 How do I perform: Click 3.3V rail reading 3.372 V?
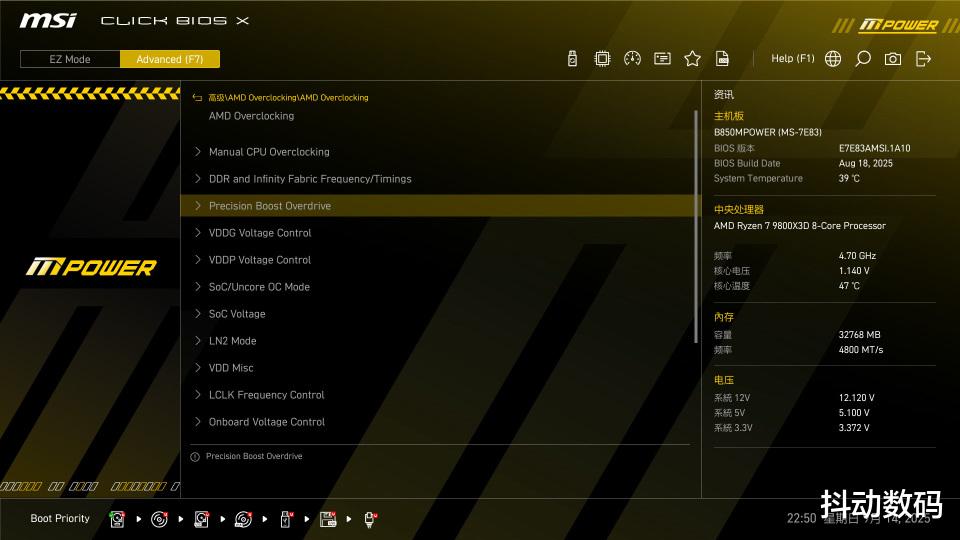tap(854, 428)
